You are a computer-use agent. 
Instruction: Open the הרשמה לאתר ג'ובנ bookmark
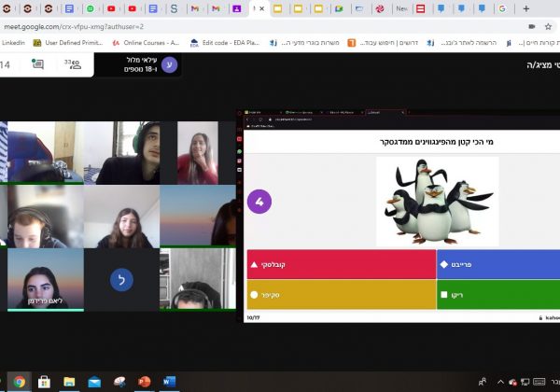pyautogui.click(x=462, y=43)
